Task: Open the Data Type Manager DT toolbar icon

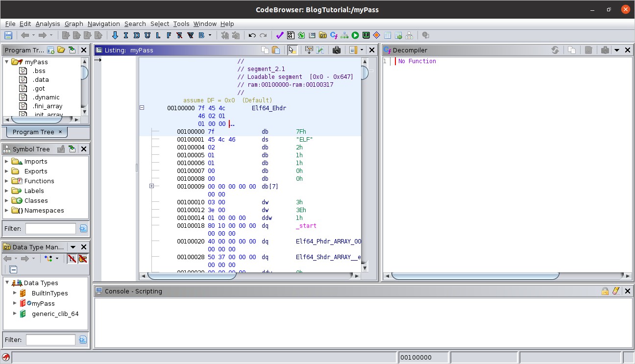Action: click(x=323, y=35)
